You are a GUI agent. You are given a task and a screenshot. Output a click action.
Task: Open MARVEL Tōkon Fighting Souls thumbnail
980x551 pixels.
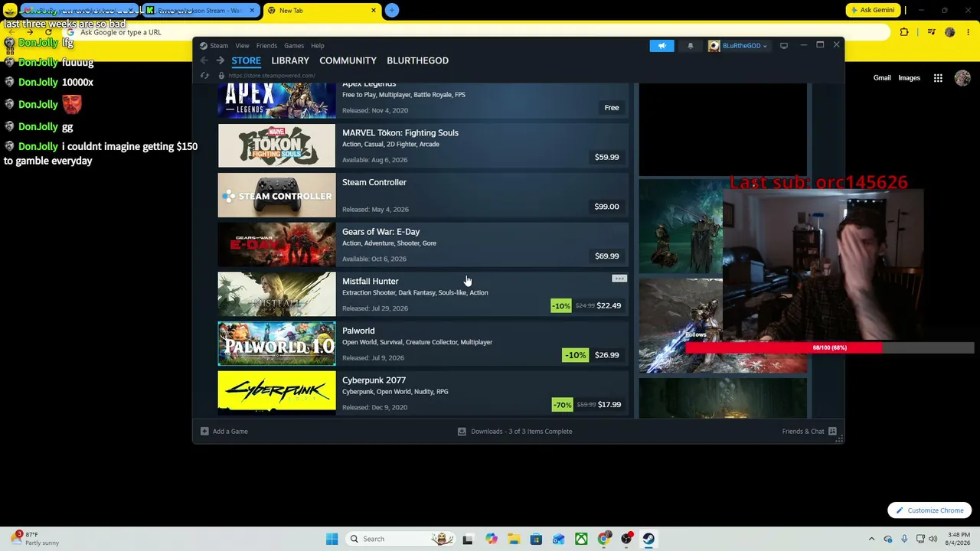point(276,145)
